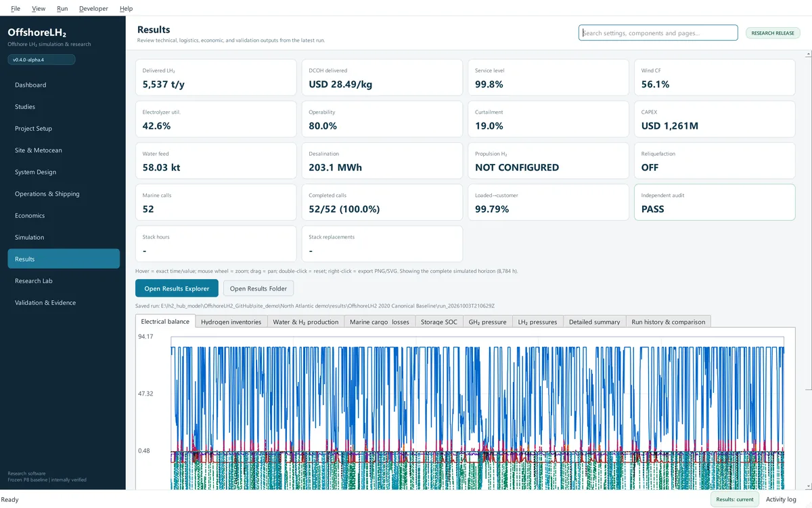Click the Reliquefaction OFF card
The width and height of the screenshot is (812, 508).
[x=715, y=161]
